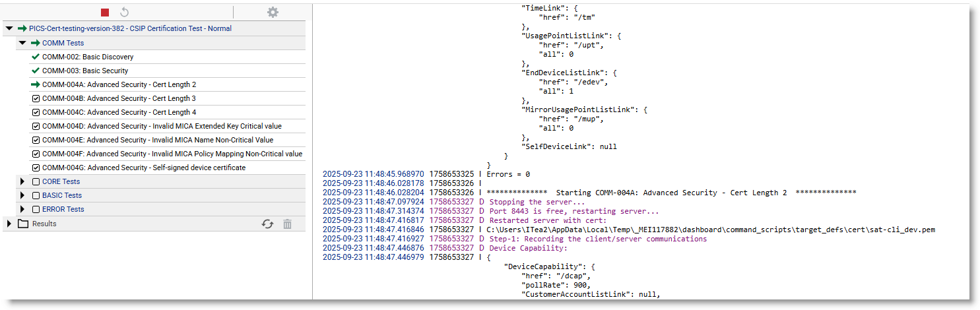980x310 pixels.
Task: Click the sat-cli_dev.pem path log line
Action: (711, 230)
